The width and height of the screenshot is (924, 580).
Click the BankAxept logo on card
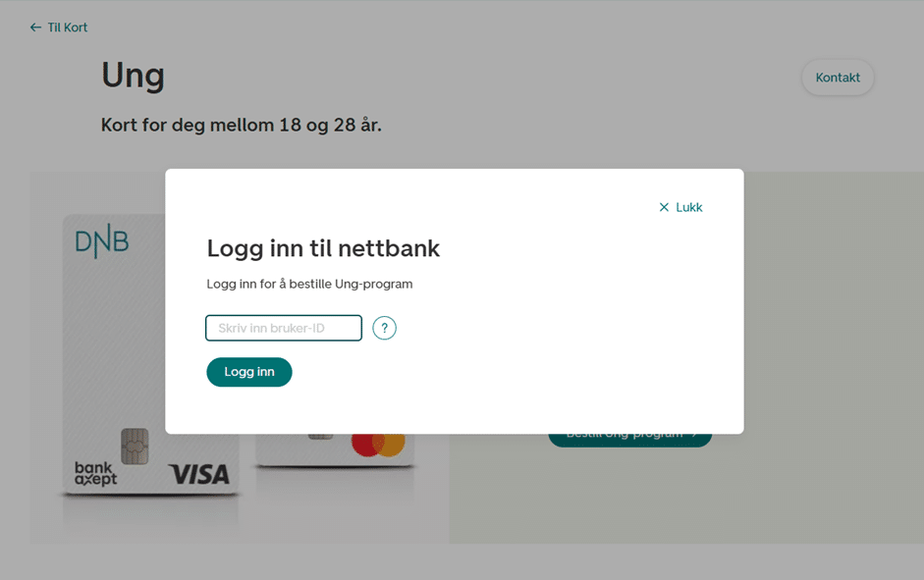tap(95, 473)
